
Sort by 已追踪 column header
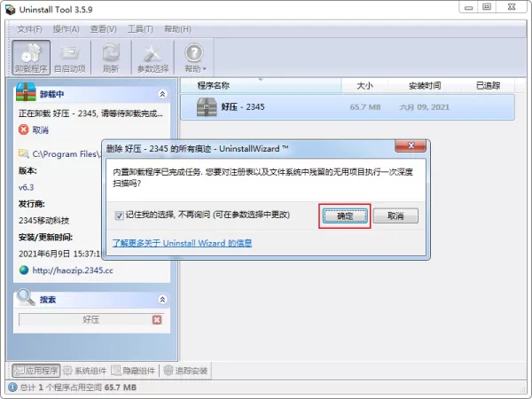489,85
